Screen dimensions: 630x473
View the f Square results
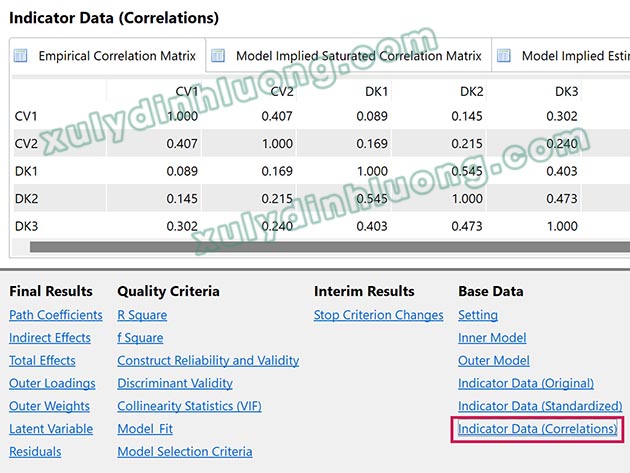tap(140, 338)
